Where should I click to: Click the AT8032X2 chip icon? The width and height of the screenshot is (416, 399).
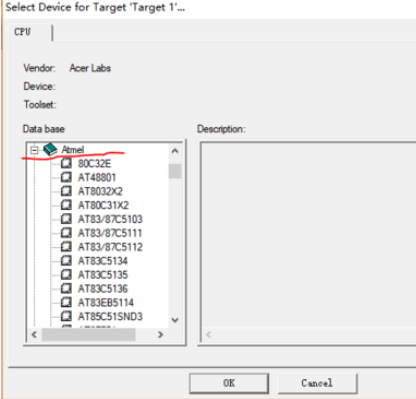point(66,191)
